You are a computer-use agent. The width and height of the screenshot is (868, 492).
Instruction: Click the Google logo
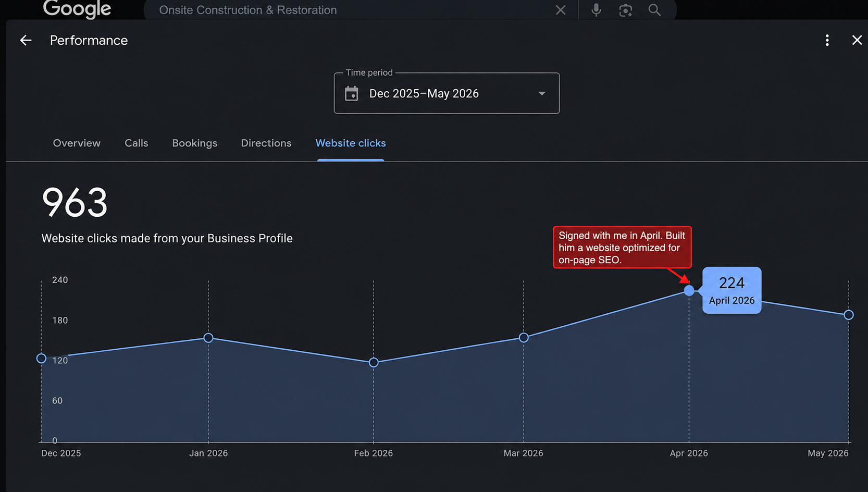[77, 9]
